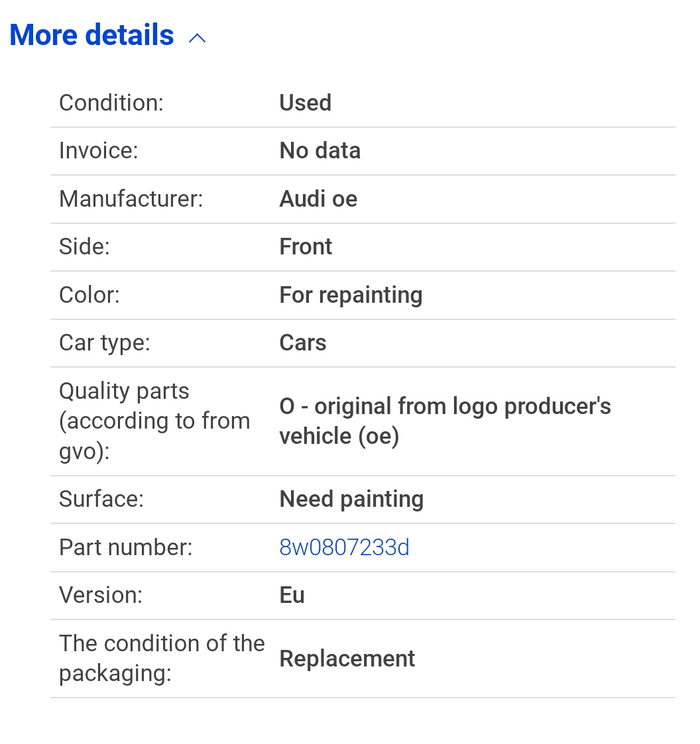The height and width of the screenshot is (744, 700).
Task: Click the Front side value
Action: 306,246
